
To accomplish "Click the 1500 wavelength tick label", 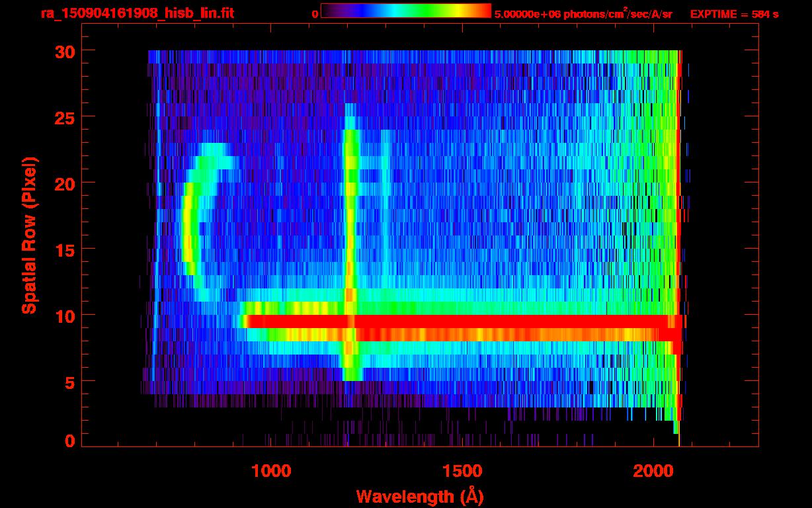I will [462, 471].
